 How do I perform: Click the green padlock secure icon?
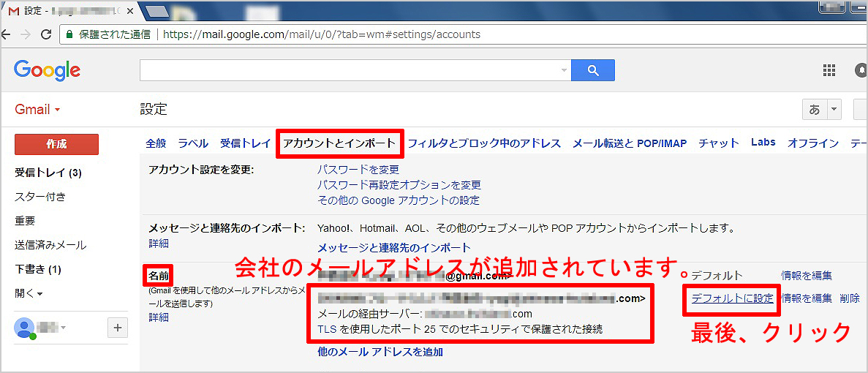[69, 34]
